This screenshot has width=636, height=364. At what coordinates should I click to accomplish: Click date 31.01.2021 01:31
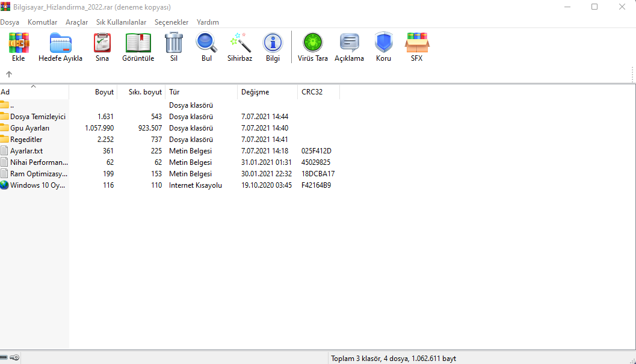pos(267,162)
